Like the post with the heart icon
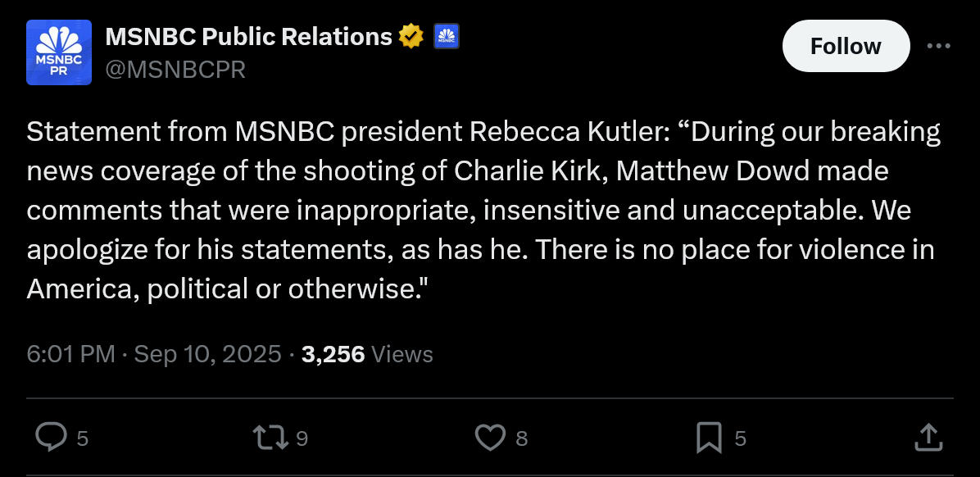Image resolution: width=980 pixels, height=477 pixels. tap(491, 438)
